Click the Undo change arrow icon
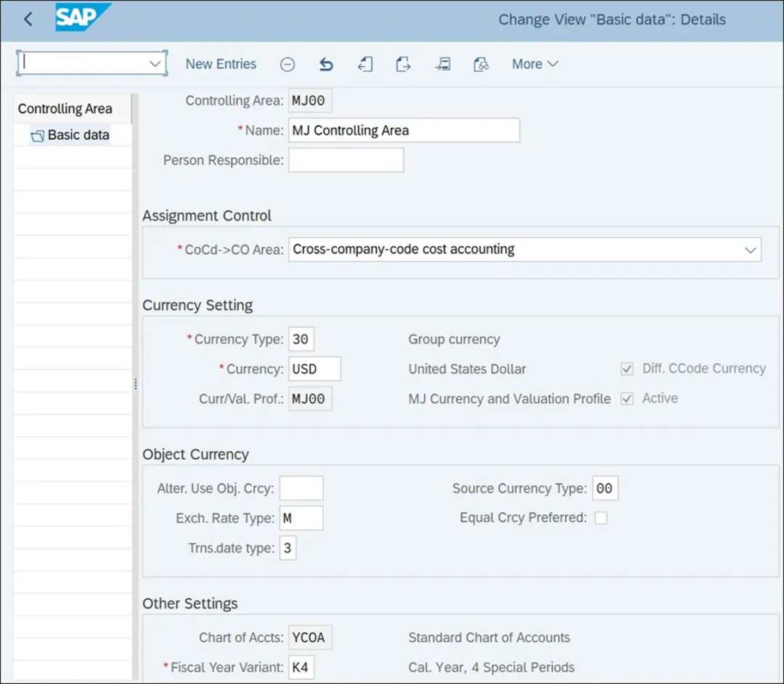The width and height of the screenshot is (784, 684). click(x=326, y=65)
